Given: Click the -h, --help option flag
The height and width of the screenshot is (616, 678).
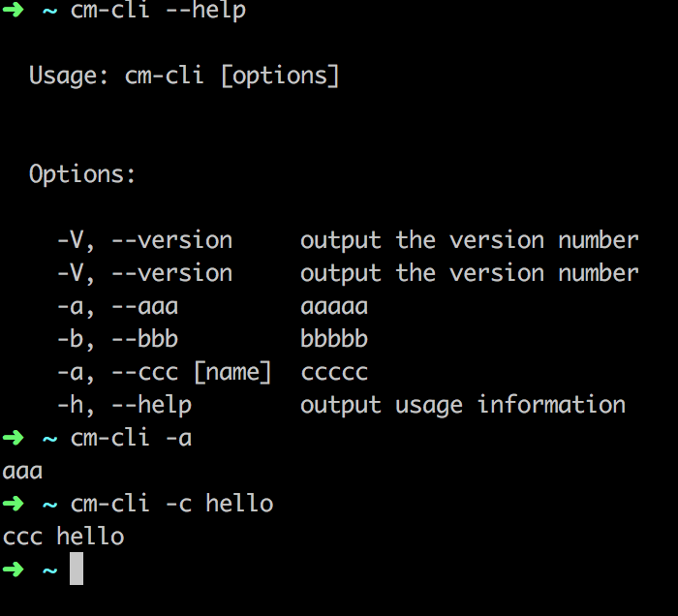Looking at the screenshot, I should (124, 405).
